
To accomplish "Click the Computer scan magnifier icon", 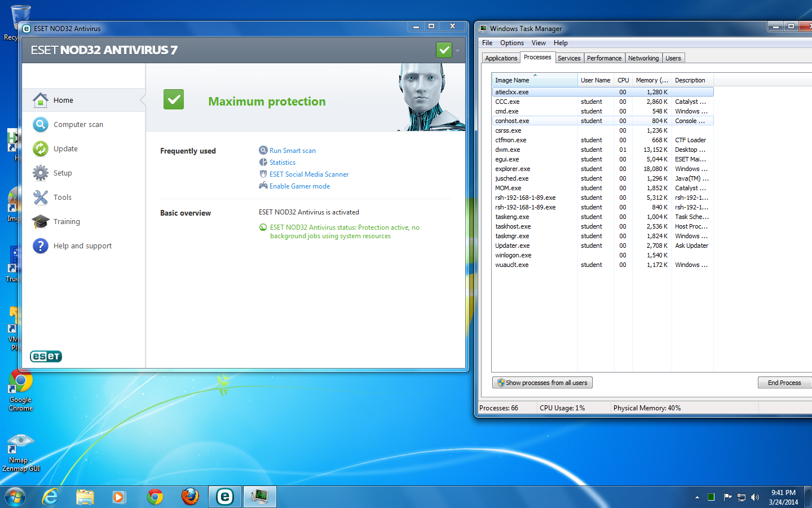I will point(41,124).
